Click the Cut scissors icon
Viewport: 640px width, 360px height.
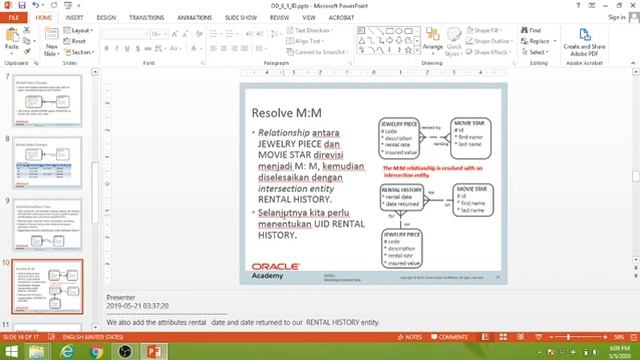[27, 30]
